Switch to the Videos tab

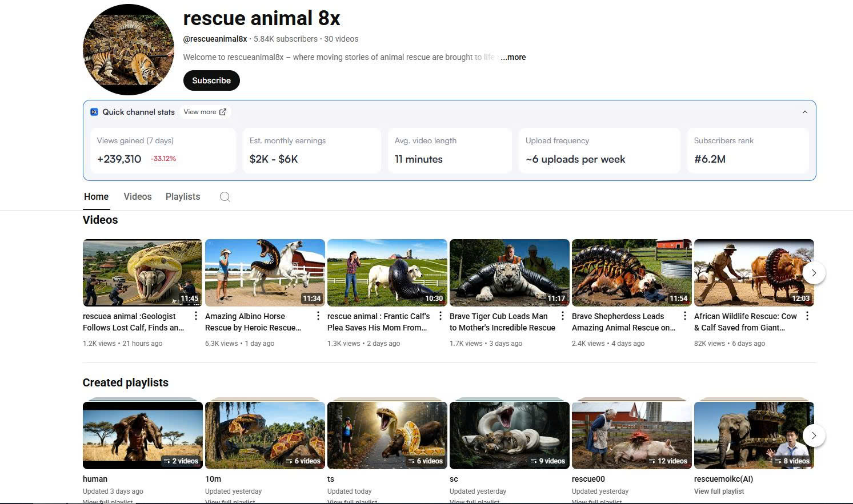coord(138,197)
